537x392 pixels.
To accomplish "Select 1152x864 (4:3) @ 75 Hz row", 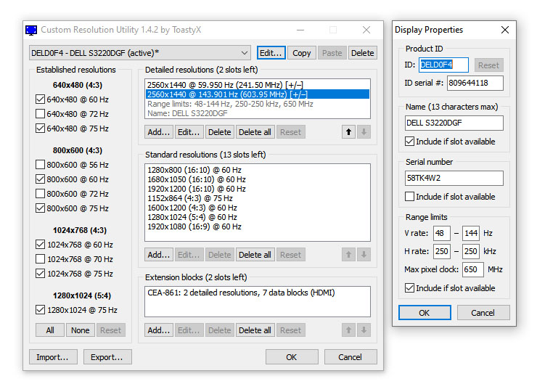I will tap(258, 198).
